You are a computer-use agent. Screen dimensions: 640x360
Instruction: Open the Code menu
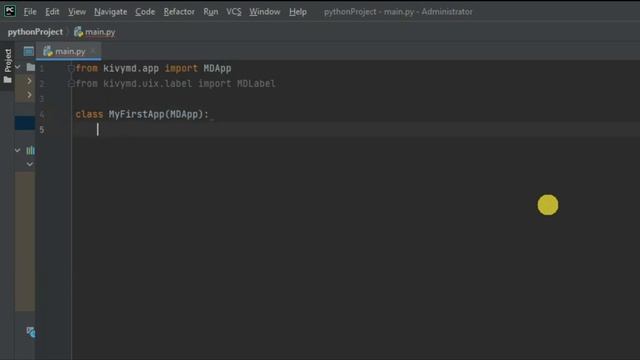coord(145,12)
